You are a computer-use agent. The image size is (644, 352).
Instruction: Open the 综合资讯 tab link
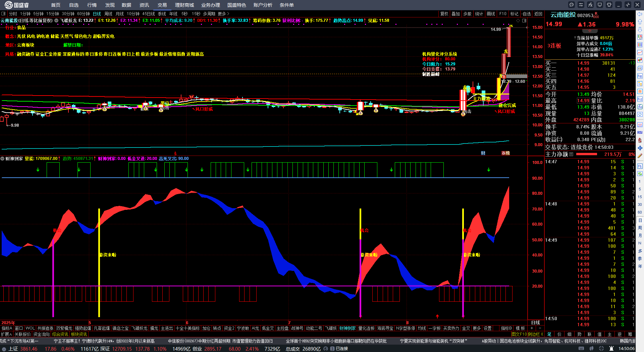pyautogui.click(x=60, y=334)
